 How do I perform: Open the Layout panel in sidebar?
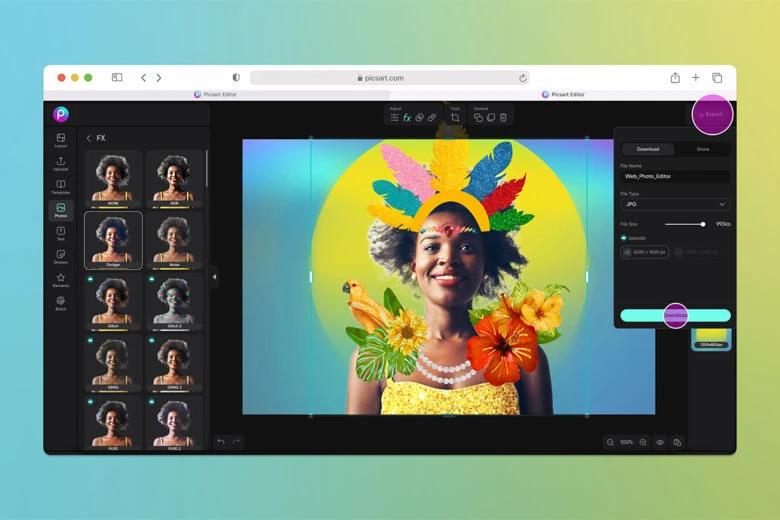[x=61, y=140]
